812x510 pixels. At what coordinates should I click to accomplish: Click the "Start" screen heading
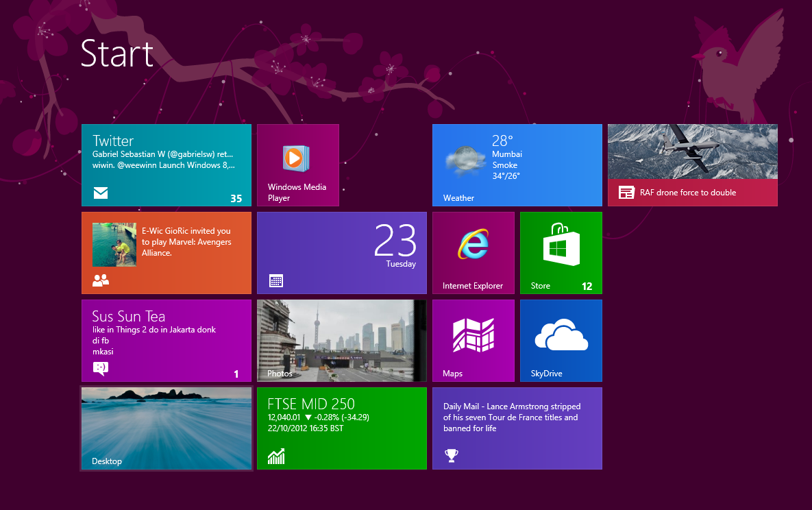click(117, 53)
